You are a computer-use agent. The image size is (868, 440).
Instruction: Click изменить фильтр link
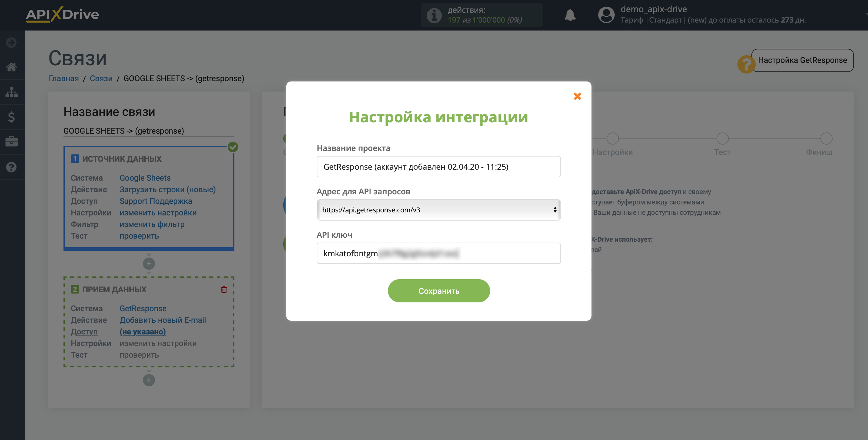[152, 224]
